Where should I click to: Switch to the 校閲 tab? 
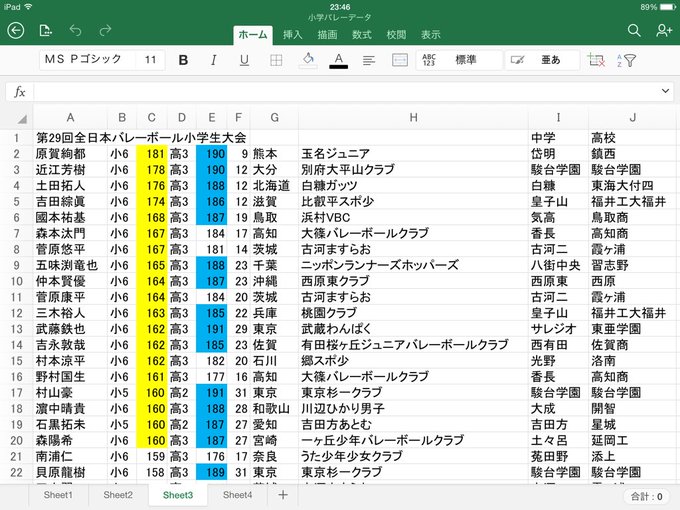pos(396,35)
